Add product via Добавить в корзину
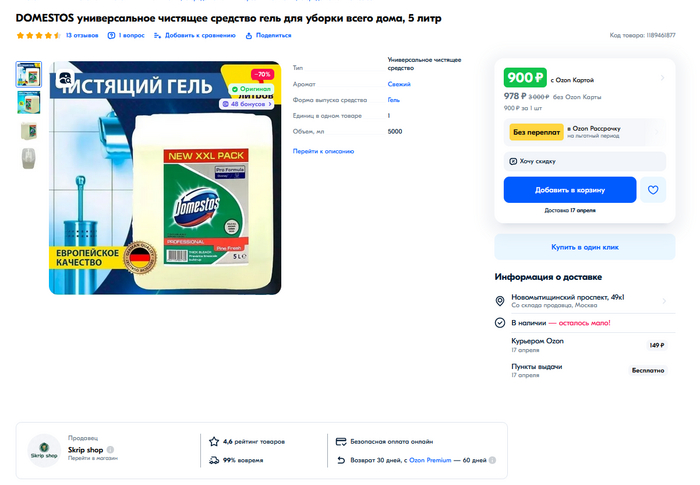 [x=570, y=190]
